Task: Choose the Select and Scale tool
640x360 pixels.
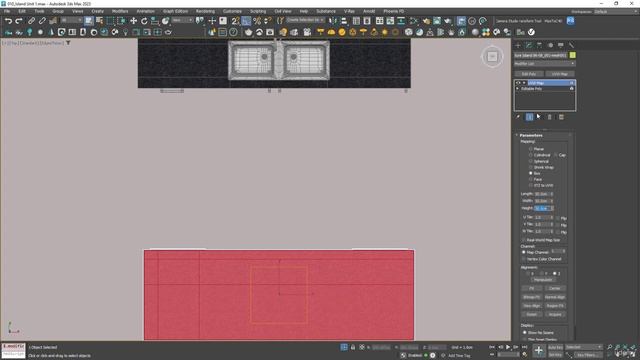Action: click(155, 21)
